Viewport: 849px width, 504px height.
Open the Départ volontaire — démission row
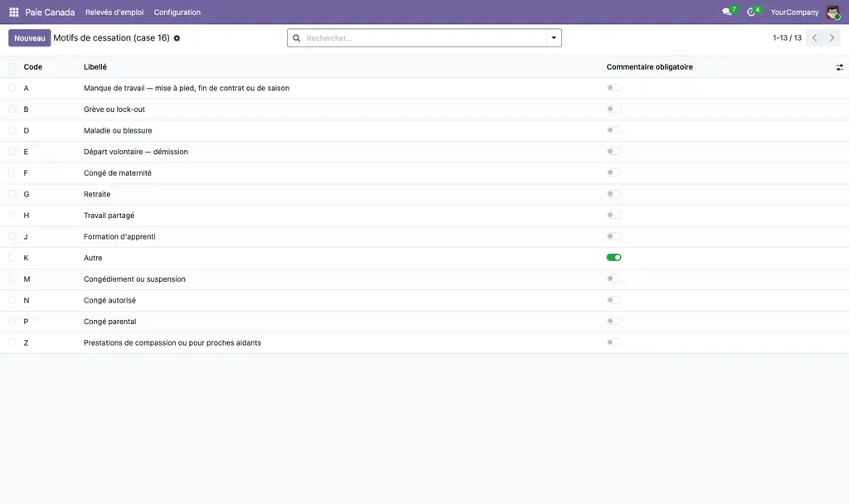424,152
